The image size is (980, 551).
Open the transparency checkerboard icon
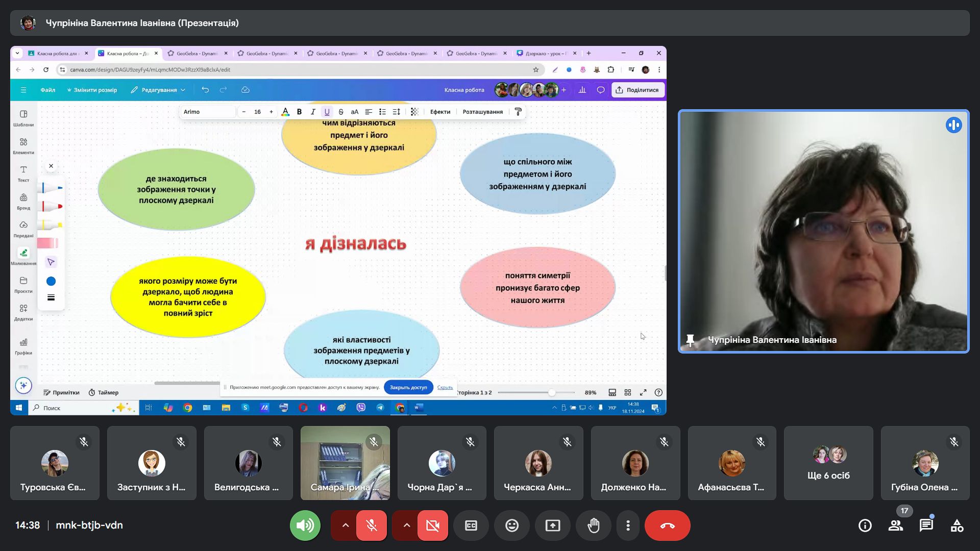[x=414, y=112]
